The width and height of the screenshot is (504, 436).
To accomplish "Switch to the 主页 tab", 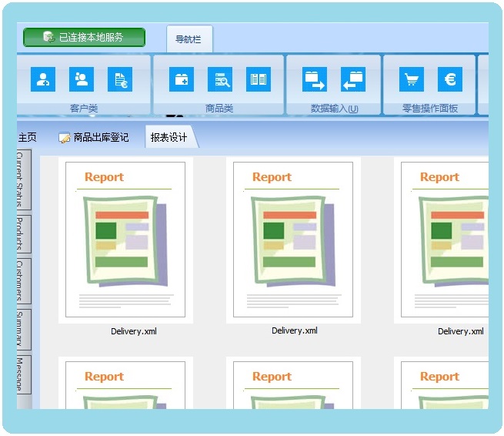I will coord(28,138).
